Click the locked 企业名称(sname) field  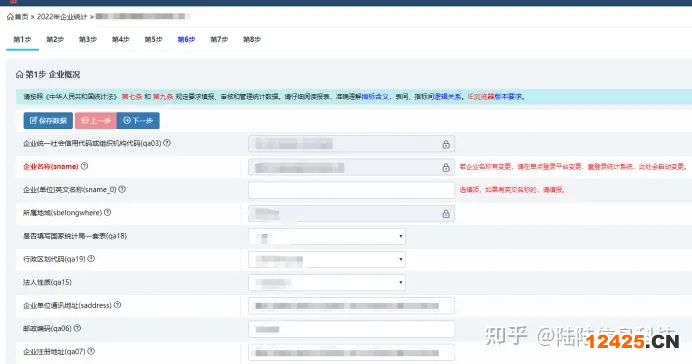coord(351,167)
